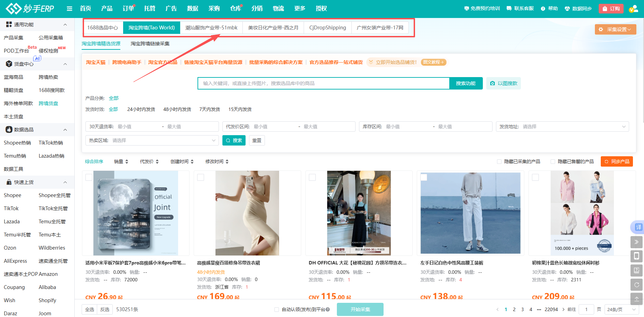The width and height of the screenshot is (644, 317).
Task: Click the mobile phone icon in floating sidebar
Action: [x=636, y=256]
